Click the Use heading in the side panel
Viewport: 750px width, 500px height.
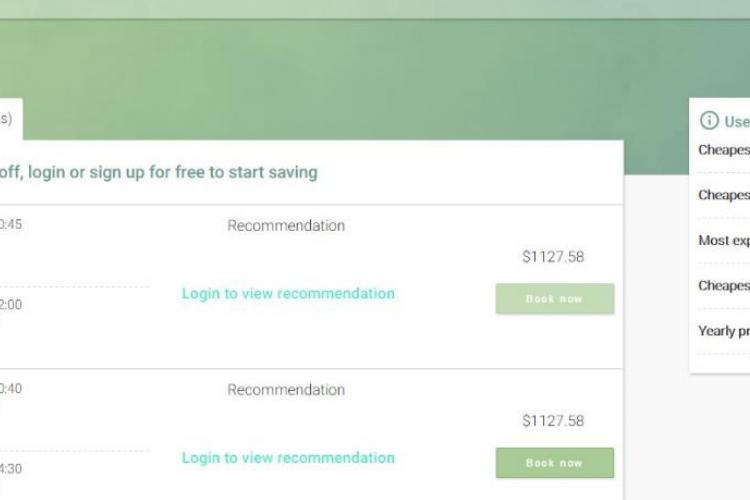[737, 122]
